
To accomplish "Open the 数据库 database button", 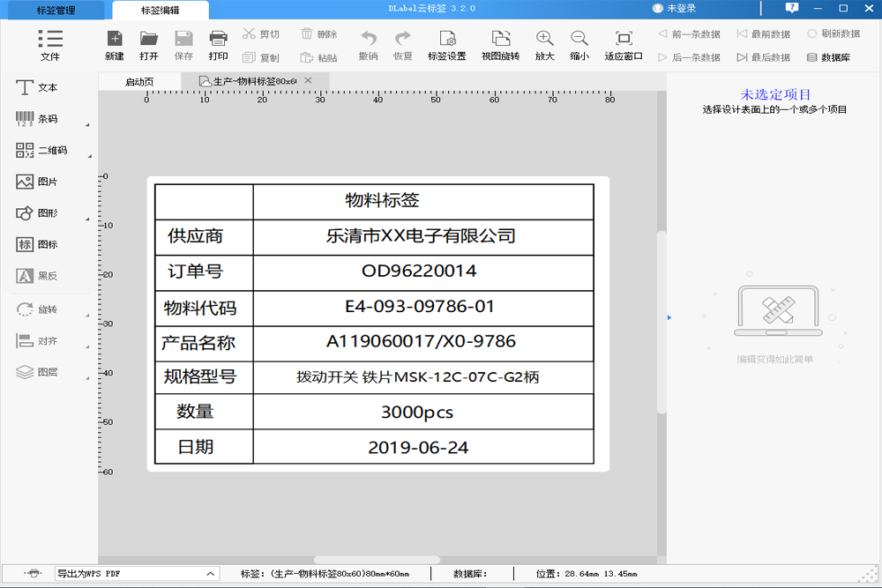I will (828, 57).
